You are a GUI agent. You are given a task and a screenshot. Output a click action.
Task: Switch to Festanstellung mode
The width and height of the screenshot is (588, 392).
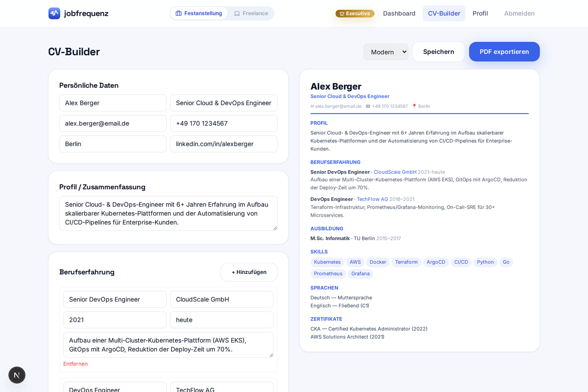pos(199,13)
